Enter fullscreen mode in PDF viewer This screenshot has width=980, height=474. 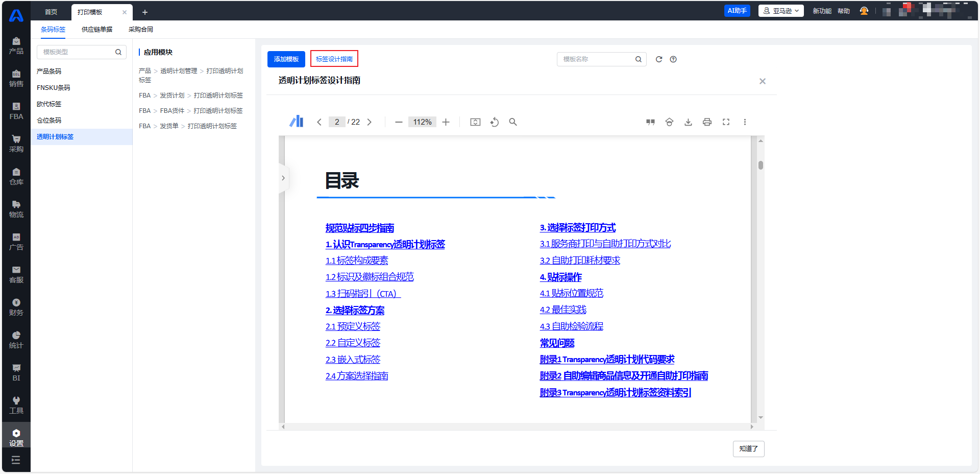(726, 122)
